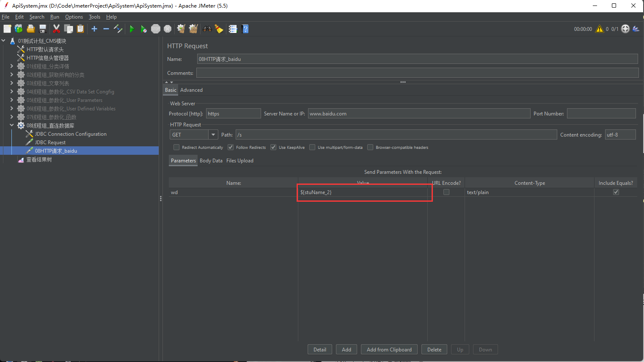Click the Add parameter button

coord(347,349)
